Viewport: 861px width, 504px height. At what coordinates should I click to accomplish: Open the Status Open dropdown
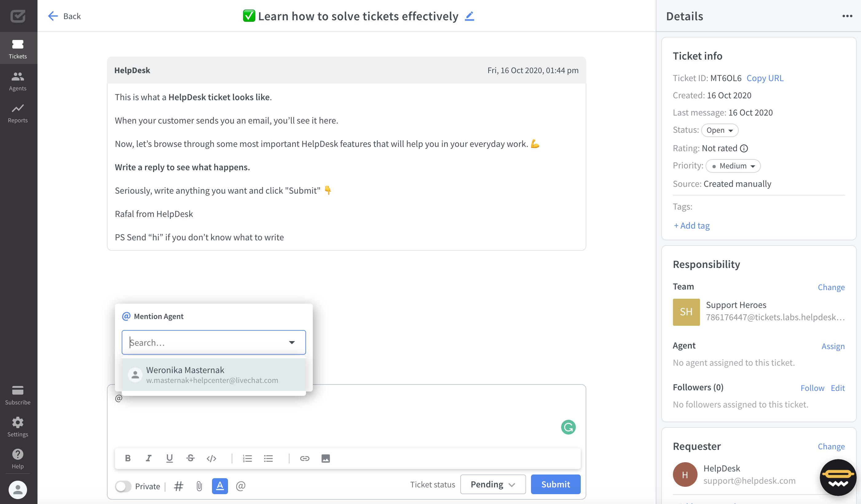coord(720,130)
